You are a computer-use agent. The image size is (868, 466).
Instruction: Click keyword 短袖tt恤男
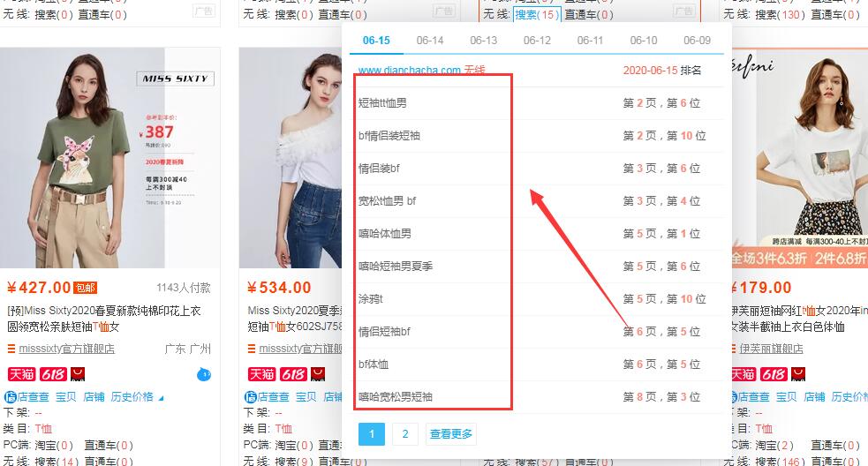click(382, 103)
